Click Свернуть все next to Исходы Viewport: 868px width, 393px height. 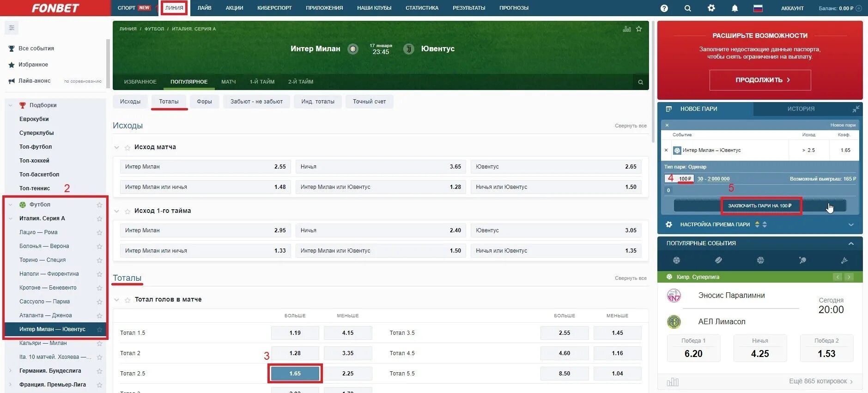(x=631, y=126)
